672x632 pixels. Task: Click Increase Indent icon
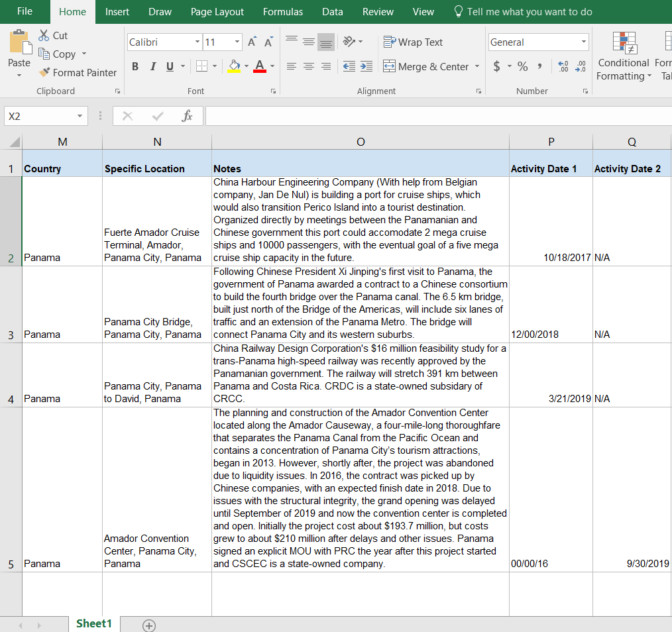(366, 66)
